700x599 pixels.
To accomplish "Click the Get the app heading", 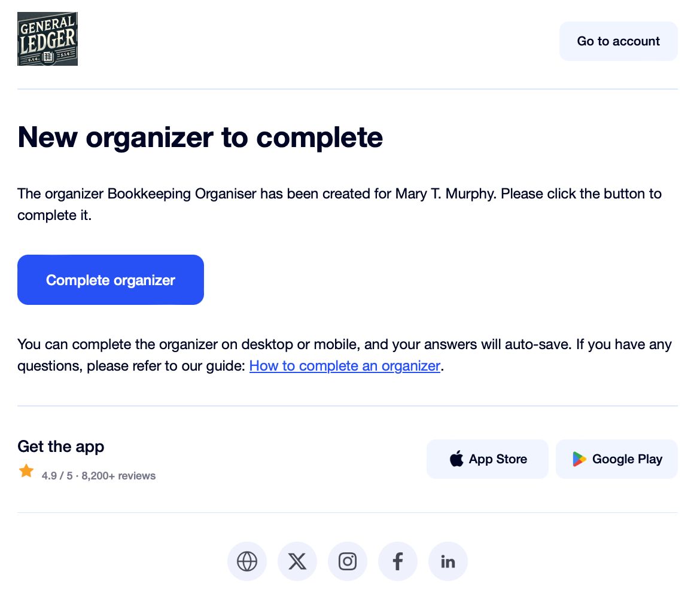I will click(61, 446).
